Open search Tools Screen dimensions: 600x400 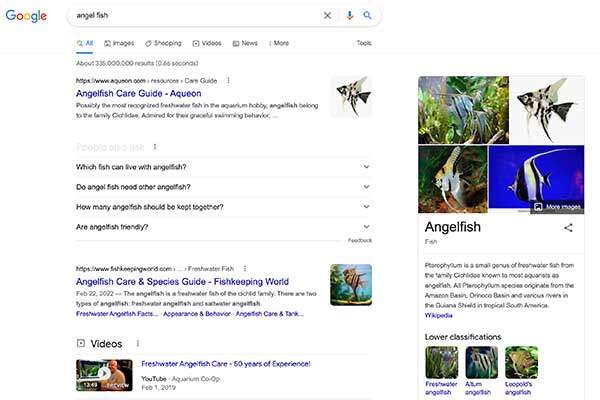pos(364,43)
